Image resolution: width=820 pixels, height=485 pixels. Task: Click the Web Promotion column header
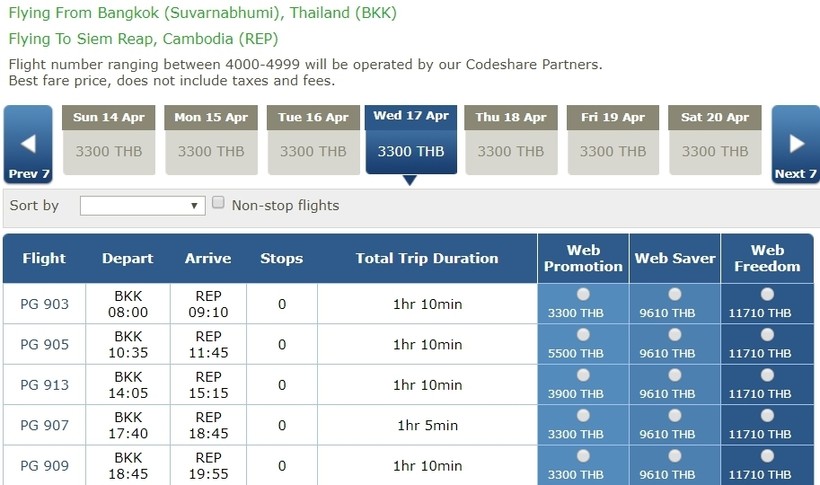(x=583, y=258)
